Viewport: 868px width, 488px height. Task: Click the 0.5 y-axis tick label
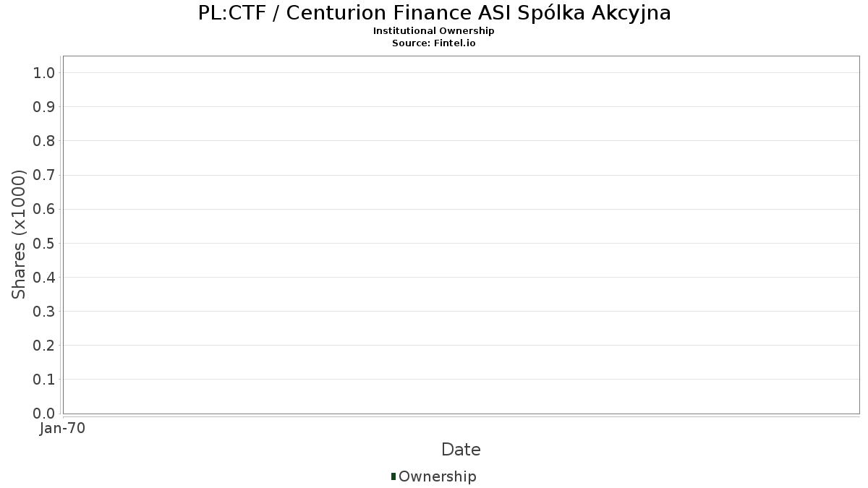(44, 243)
